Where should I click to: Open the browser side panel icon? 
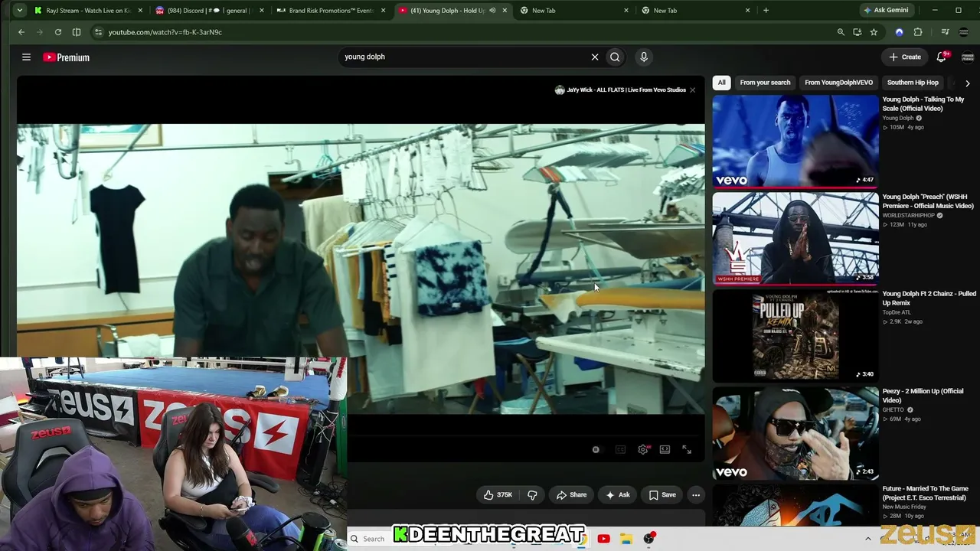coord(77,32)
